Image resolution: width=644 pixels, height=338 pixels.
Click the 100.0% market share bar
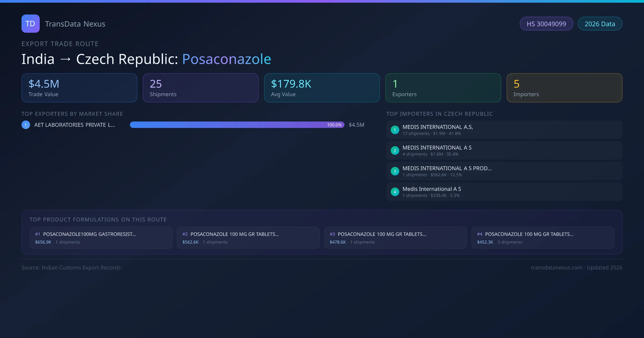[237, 125]
